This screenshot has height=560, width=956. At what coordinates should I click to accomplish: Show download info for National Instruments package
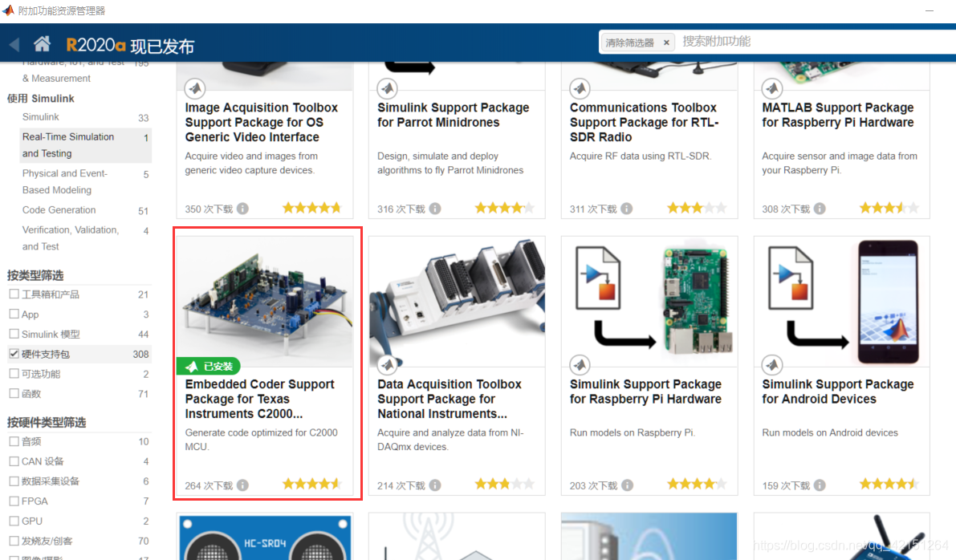[435, 485]
